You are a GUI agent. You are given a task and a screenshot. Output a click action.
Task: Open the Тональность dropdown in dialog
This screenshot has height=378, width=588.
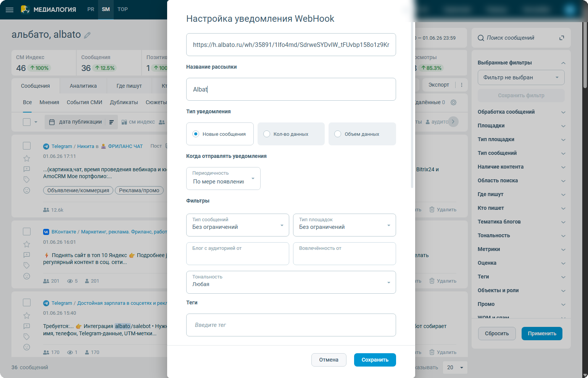[291, 282]
